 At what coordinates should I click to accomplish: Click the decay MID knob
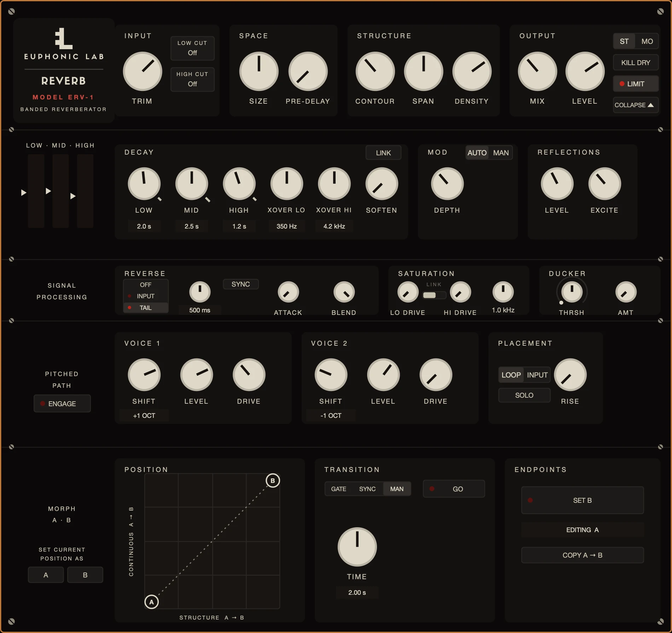(x=191, y=184)
